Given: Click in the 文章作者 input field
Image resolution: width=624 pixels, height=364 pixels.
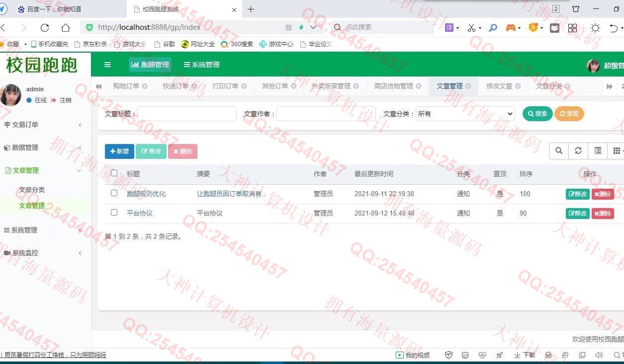Looking at the screenshot, I should [x=326, y=114].
